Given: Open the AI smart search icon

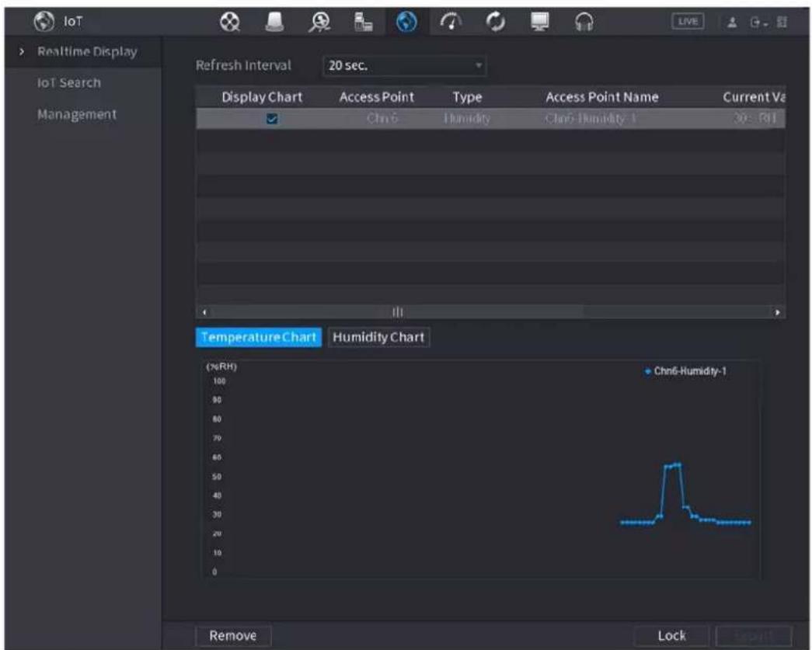Looking at the screenshot, I should tap(319, 23).
